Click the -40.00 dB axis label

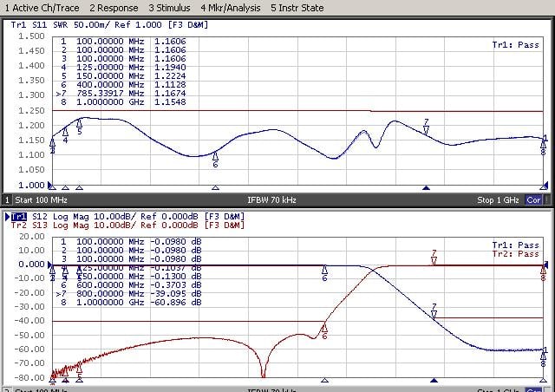click(x=29, y=321)
